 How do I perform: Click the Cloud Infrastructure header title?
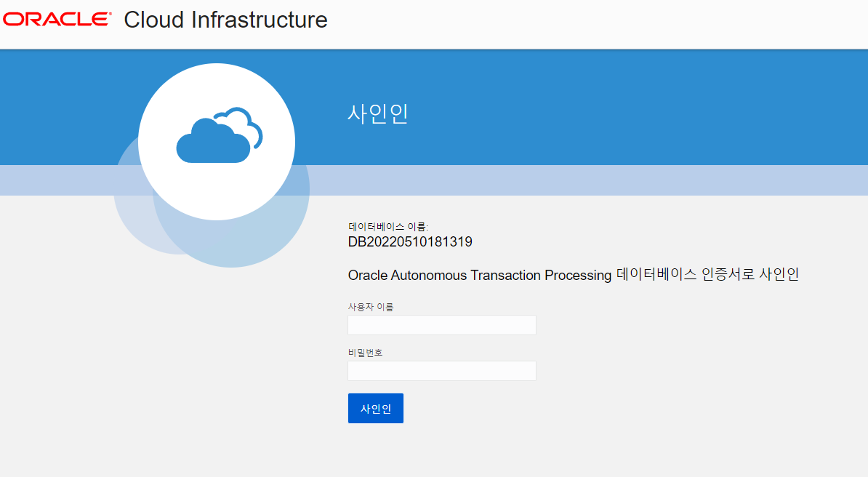(x=226, y=20)
